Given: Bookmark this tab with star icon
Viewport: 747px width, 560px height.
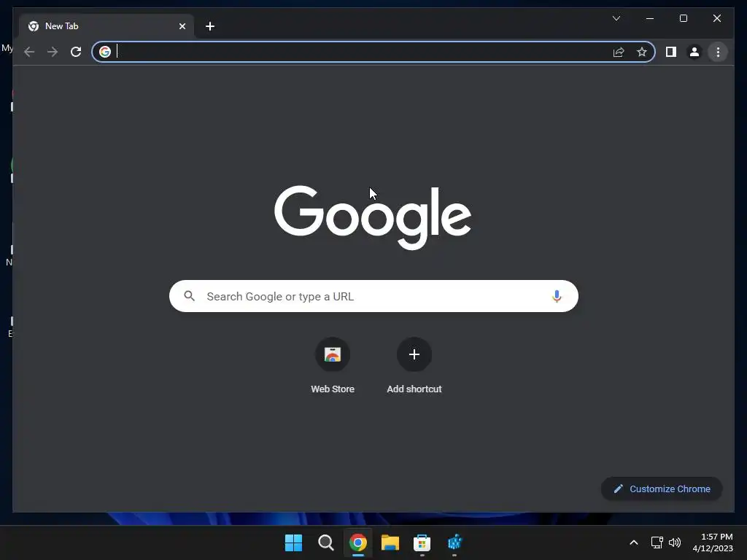Looking at the screenshot, I should (642, 52).
